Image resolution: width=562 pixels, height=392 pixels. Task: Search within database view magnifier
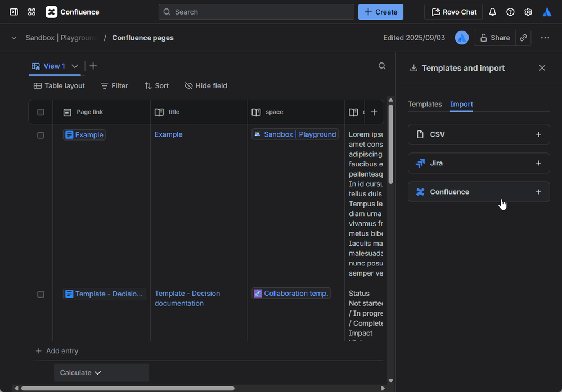point(382,66)
